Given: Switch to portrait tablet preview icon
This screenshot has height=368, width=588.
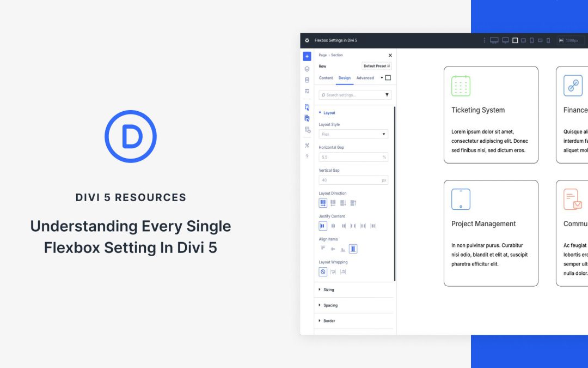Looking at the screenshot, I should (532, 40).
